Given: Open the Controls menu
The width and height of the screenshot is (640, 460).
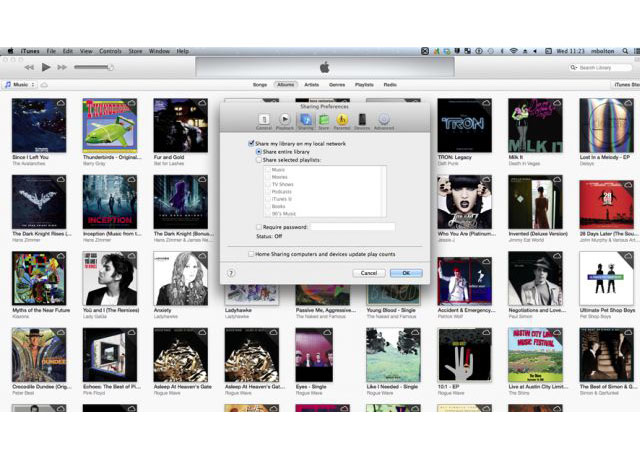Looking at the screenshot, I should pyautogui.click(x=110, y=51).
